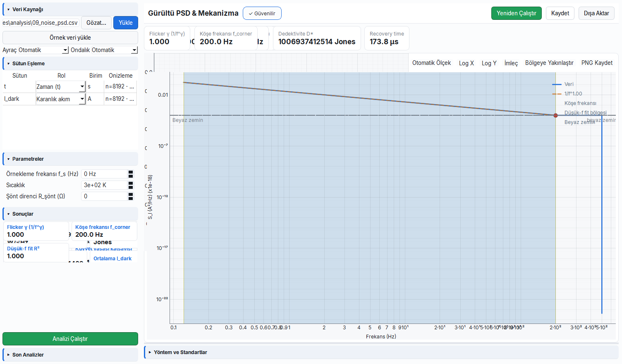The width and height of the screenshot is (622, 364).
Task: Click the Güvenilir status badge
Action: 262,13
